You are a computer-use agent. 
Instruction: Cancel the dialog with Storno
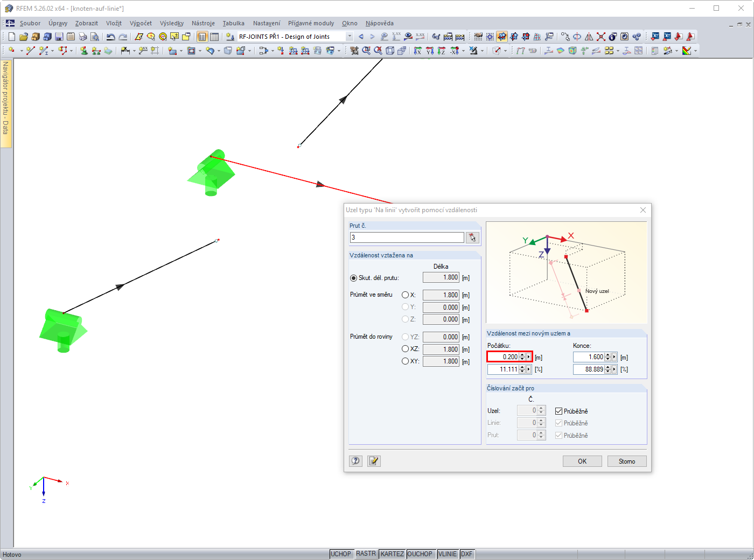pos(627,461)
